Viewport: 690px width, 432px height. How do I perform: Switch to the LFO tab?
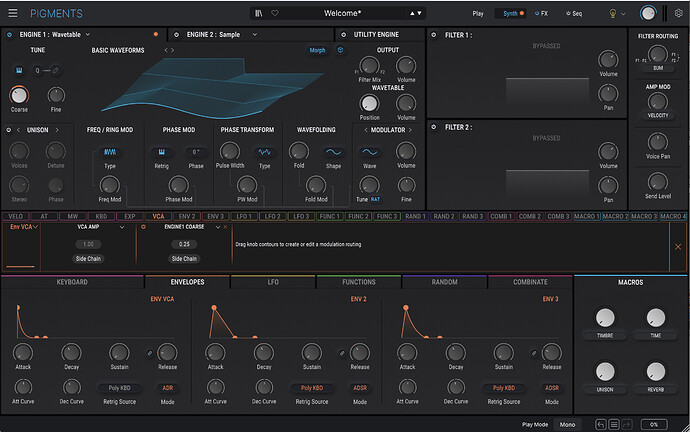tap(273, 282)
